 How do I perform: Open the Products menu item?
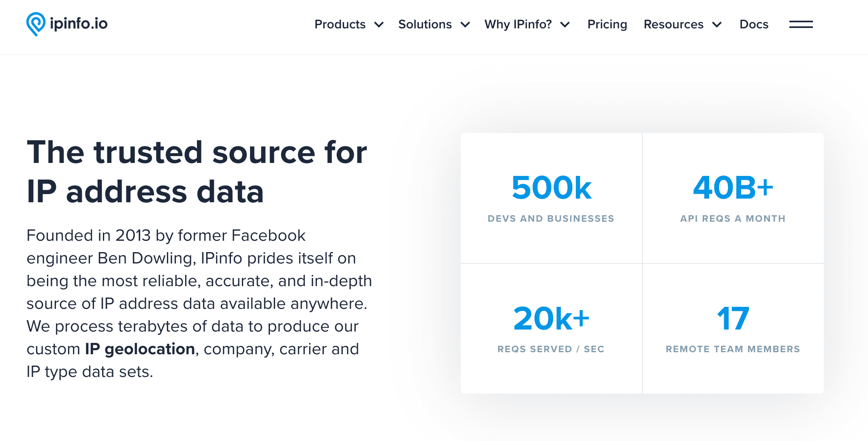click(340, 24)
